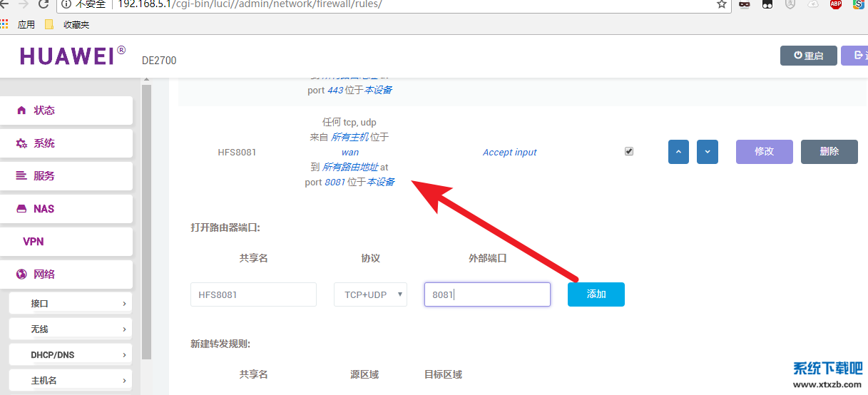Open the NAS sidebar menu
Image resolution: width=868 pixels, height=395 pixels.
click(66, 209)
